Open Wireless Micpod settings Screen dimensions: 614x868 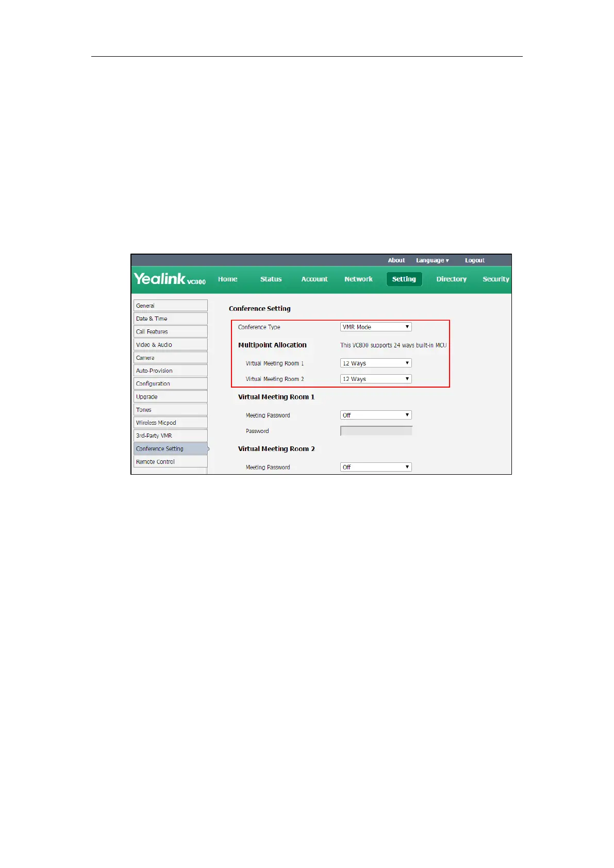click(x=171, y=423)
